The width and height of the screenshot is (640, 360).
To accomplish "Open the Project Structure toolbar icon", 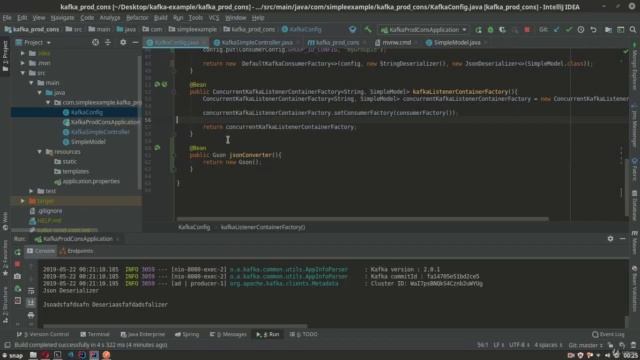I will (x=608, y=30).
